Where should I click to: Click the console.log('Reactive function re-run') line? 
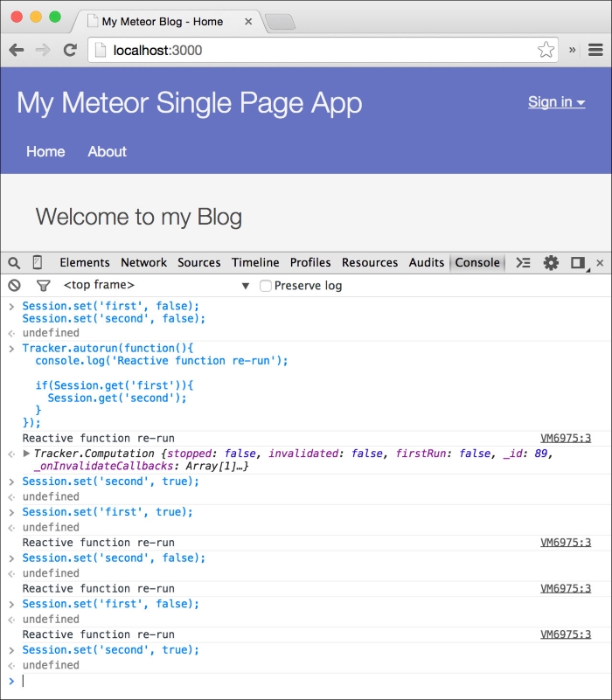point(162,361)
